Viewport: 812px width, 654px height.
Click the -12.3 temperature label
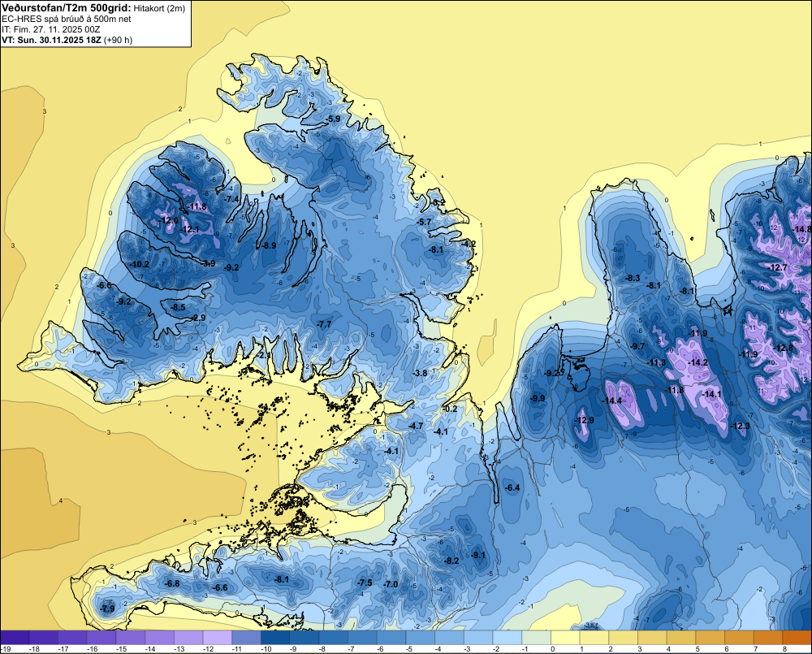point(740,426)
